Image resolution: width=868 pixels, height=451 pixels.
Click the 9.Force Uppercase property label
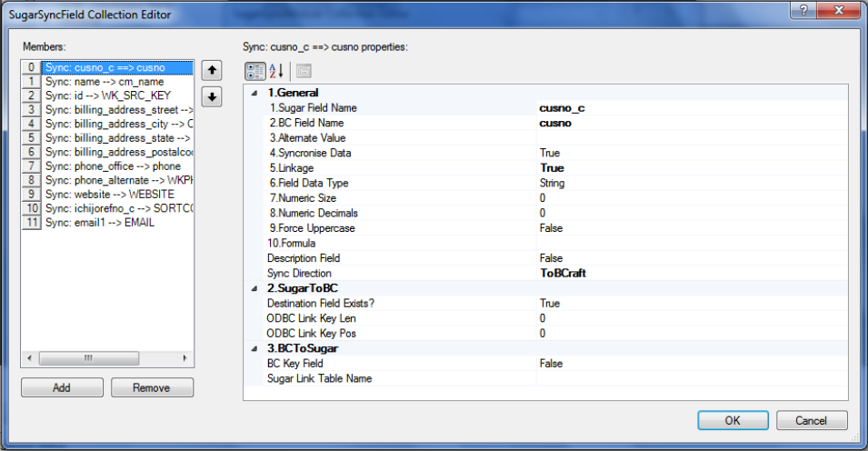coord(313,228)
